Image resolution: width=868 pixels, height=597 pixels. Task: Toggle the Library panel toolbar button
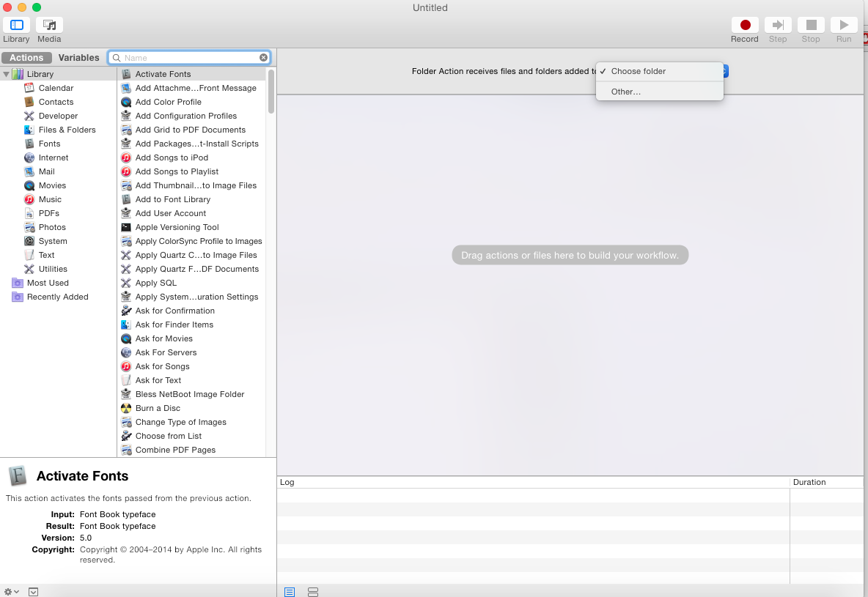[x=16, y=25]
